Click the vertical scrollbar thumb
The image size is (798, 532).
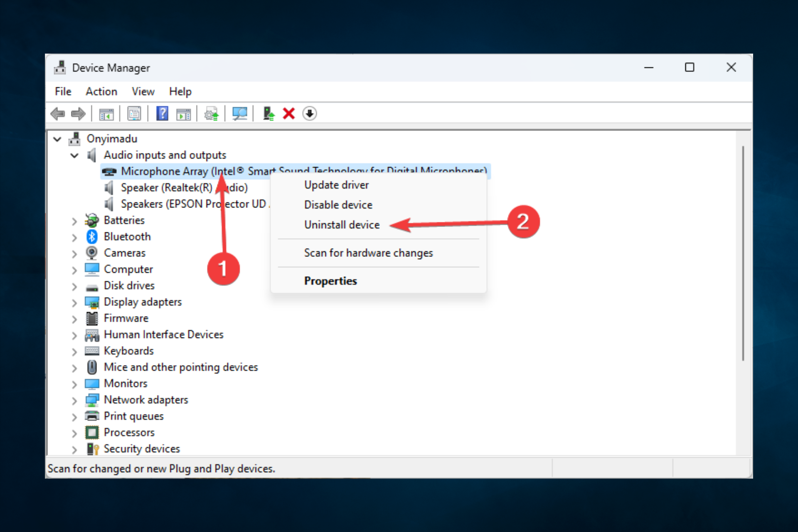click(x=743, y=254)
